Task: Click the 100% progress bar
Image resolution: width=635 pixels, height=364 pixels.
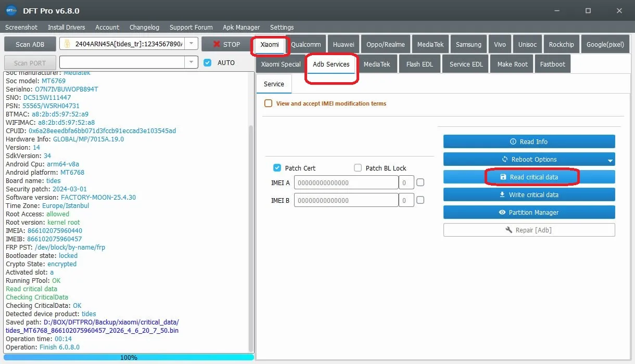Action: click(x=129, y=357)
